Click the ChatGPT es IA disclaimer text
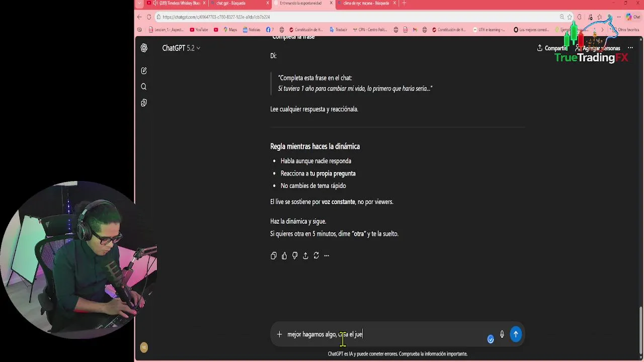Image resolution: width=644 pixels, height=362 pixels. 397,354
